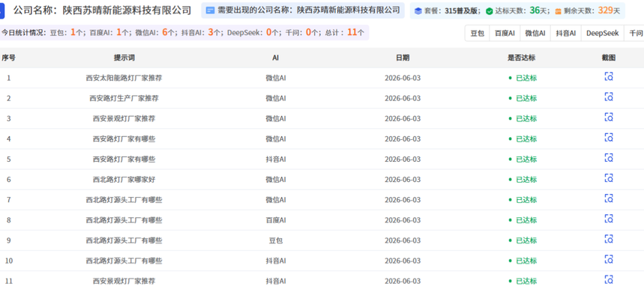Viewport: 644px width, 289px height.
Task: Click the AI column header
Action: 276,58
